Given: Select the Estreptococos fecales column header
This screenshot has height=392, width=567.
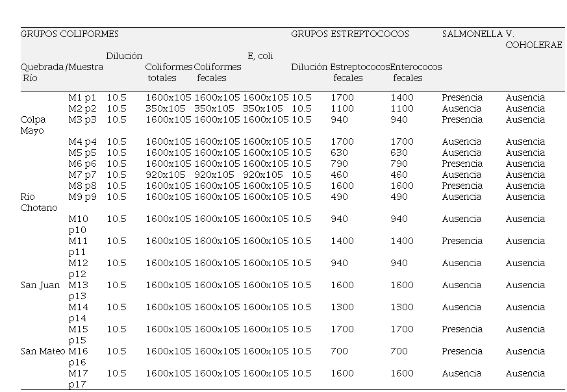Looking at the screenshot, I should coord(359,72).
